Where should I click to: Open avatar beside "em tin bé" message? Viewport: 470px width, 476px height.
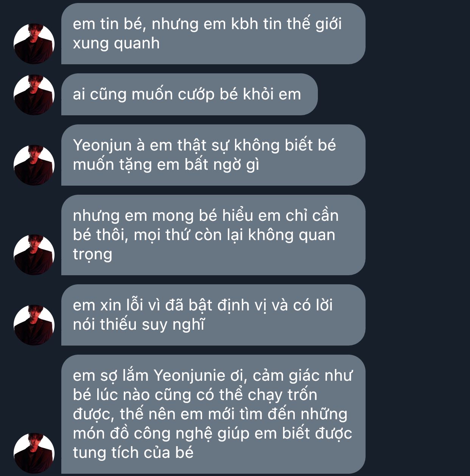34,44
